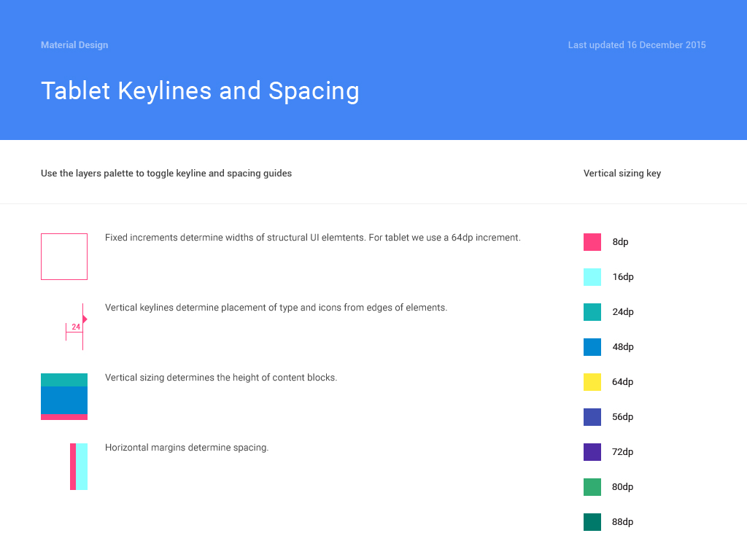Select the yellow 64dp swatch
The width and height of the screenshot is (747, 560).
tap(592, 382)
